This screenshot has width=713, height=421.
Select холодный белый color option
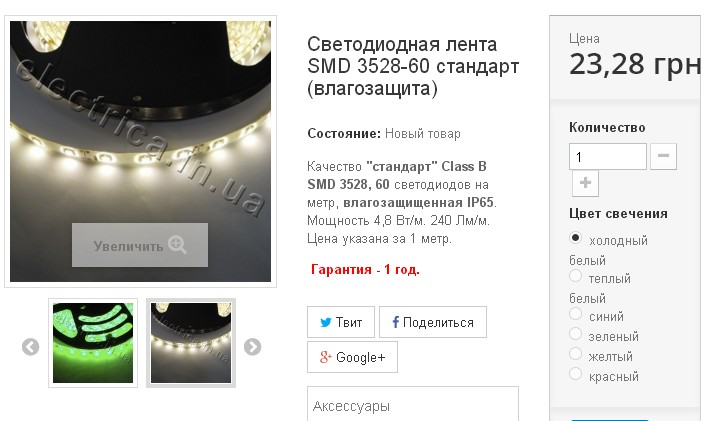point(575,238)
